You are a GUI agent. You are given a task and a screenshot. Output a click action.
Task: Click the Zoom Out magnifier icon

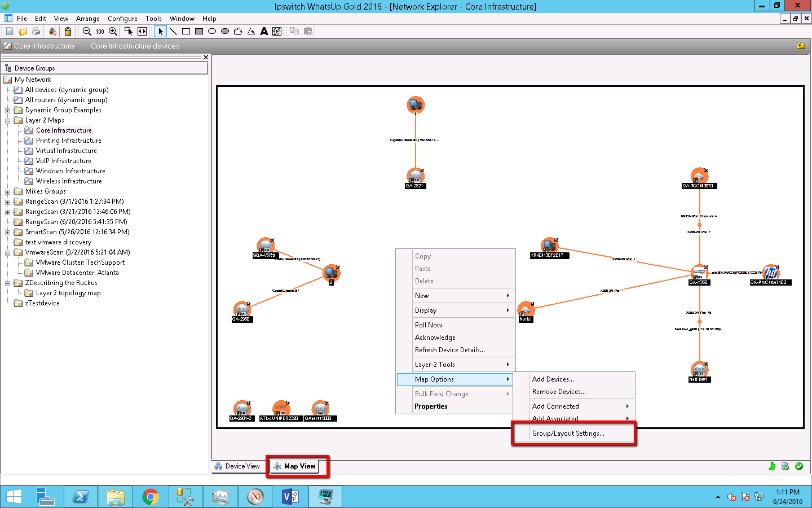(x=87, y=32)
